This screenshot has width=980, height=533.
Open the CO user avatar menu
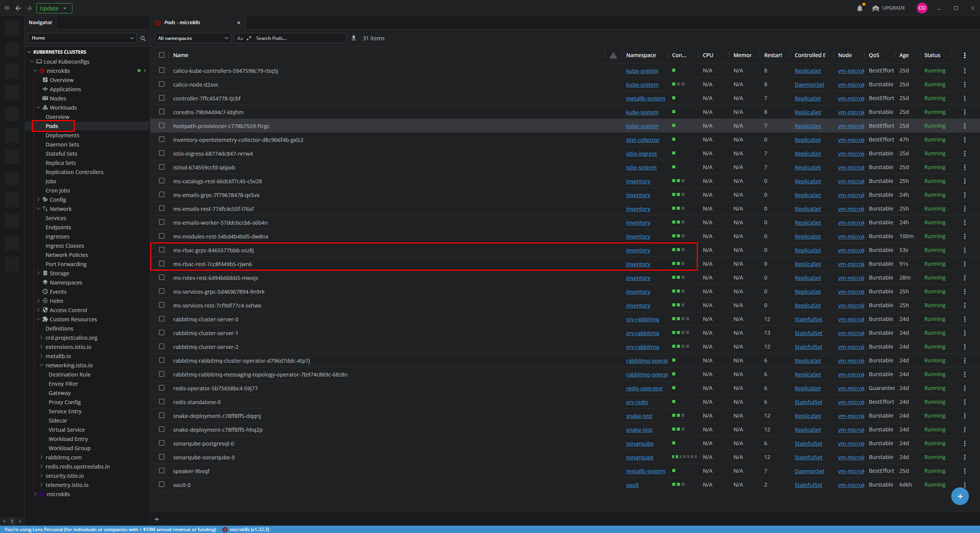tap(922, 8)
